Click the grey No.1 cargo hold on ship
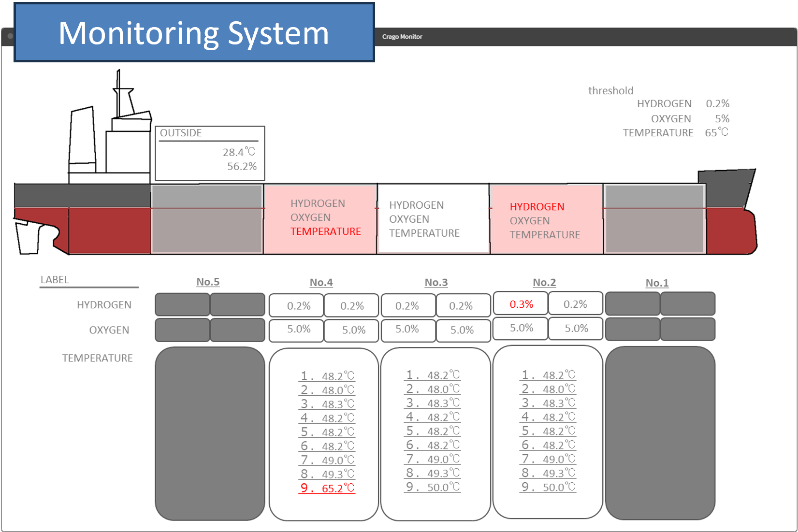The image size is (798, 532). coord(654,219)
